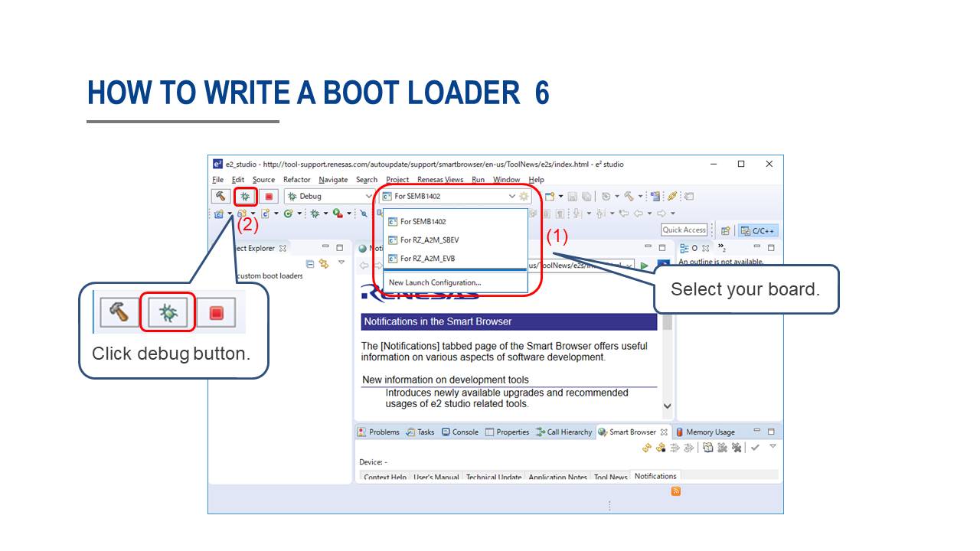Open the Refactor menu
This screenshot has height=551, width=980.
pyautogui.click(x=297, y=180)
